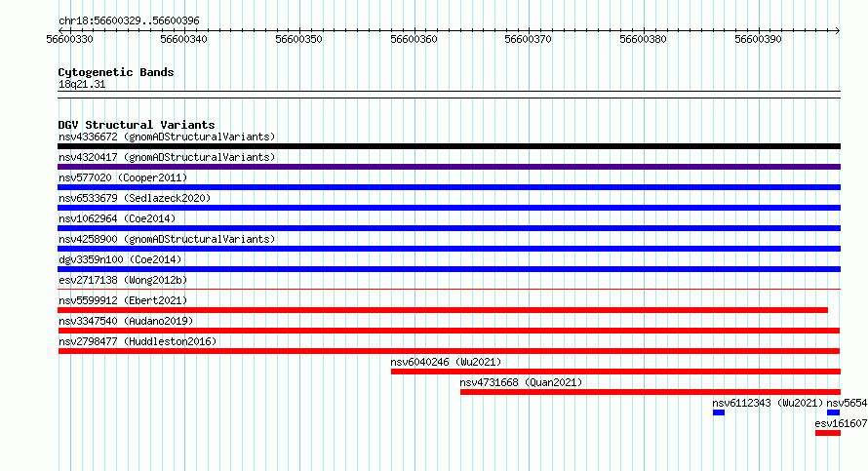Click the small blue nsv5654 bar
Screen dimensions: 868x471
click(x=834, y=412)
